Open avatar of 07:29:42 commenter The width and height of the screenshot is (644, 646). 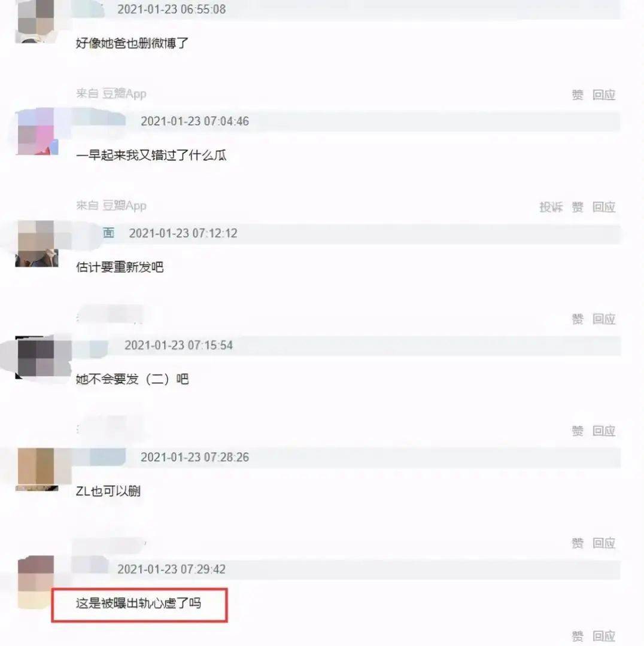[37, 581]
